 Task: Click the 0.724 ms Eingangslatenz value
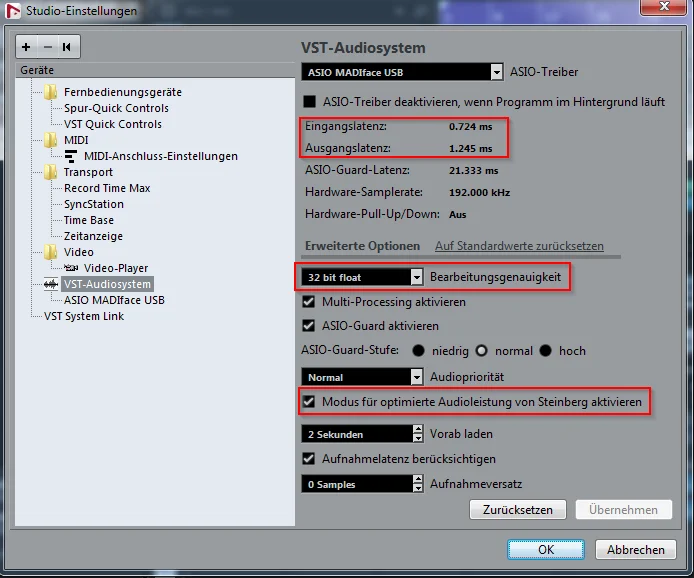pyautogui.click(x=470, y=127)
